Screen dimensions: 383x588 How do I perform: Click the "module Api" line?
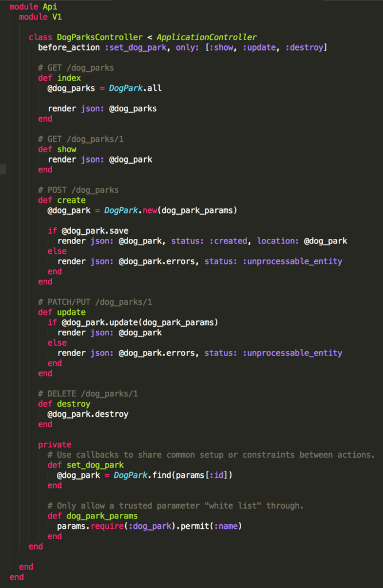coord(33,7)
